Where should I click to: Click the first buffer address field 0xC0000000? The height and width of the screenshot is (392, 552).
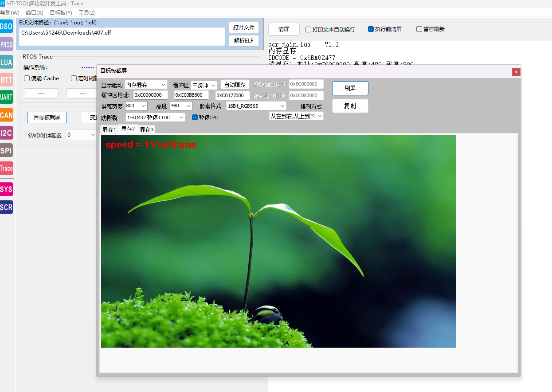pyautogui.click(x=151, y=95)
